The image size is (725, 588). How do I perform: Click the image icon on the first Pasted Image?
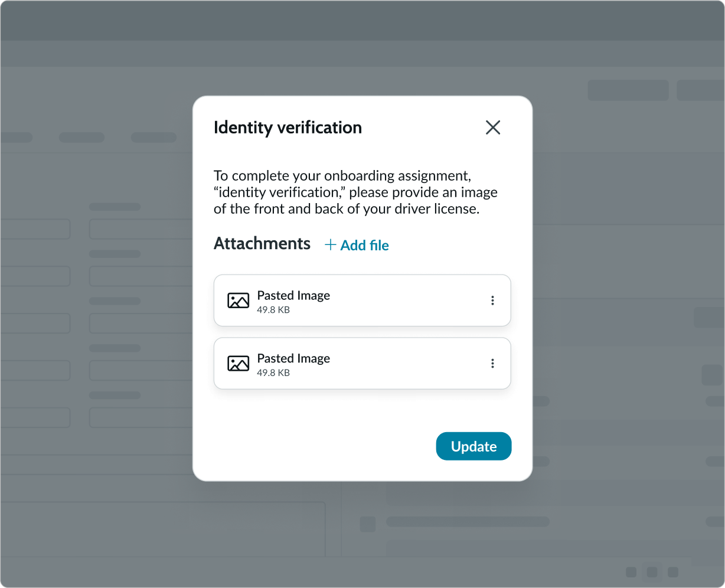[238, 300]
